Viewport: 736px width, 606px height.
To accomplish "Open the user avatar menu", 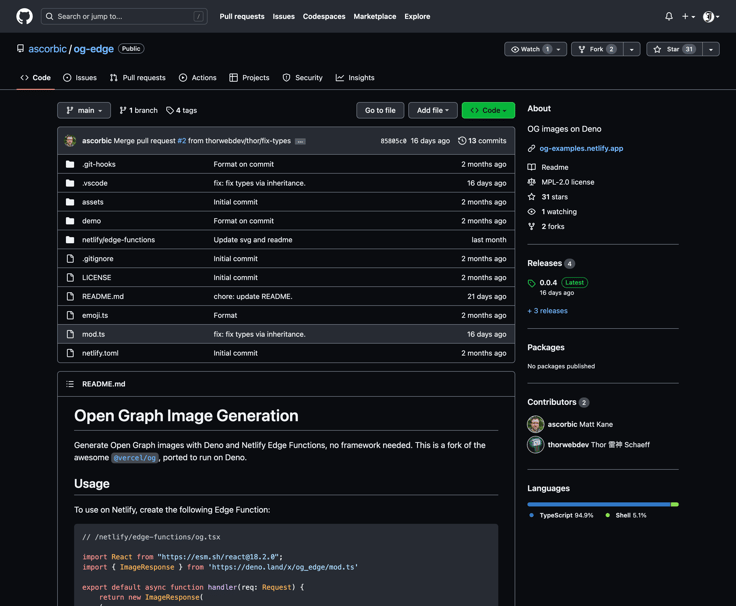I will pos(711,16).
